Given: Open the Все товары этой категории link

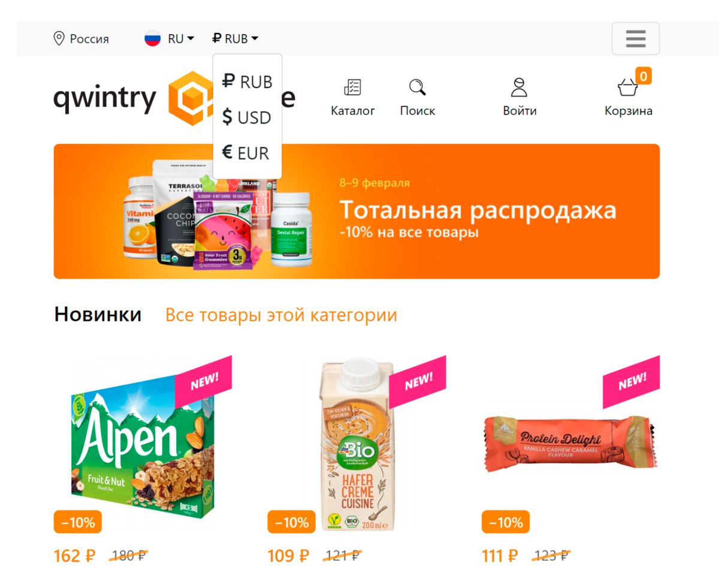Looking at the screenshot, I should coord(281,315).
